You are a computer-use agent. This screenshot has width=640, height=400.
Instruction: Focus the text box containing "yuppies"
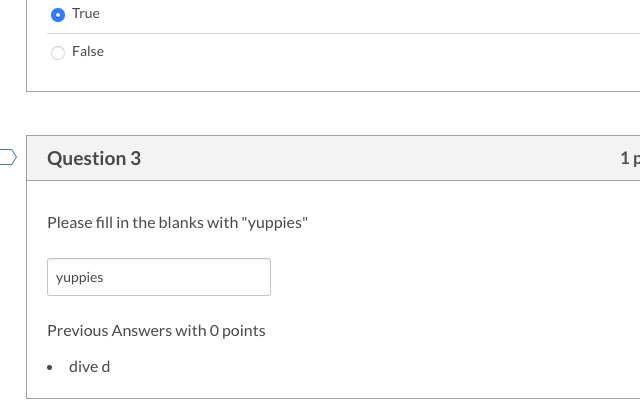[159, 277]
